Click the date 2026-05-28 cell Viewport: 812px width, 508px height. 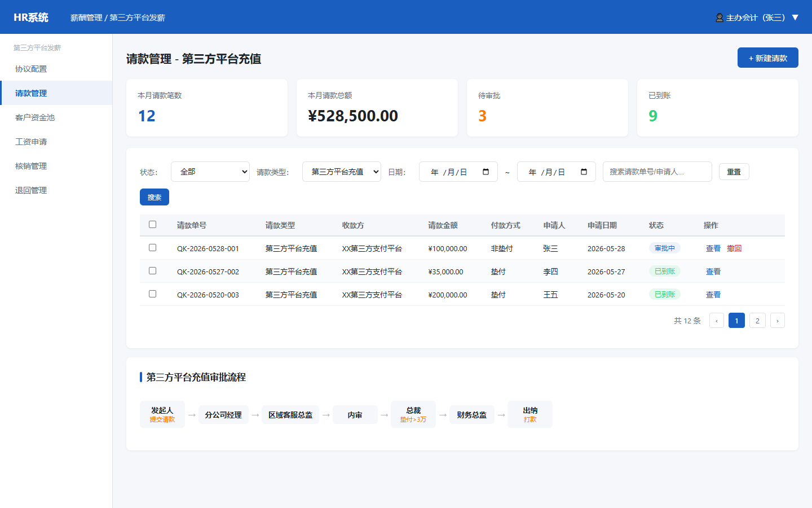click(606, 248)
